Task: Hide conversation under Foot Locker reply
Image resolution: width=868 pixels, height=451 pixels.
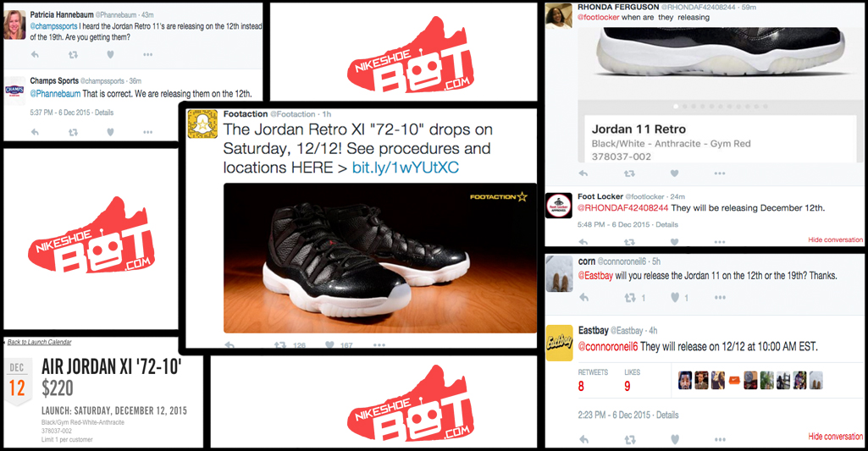Action: [x=835, y=239]
